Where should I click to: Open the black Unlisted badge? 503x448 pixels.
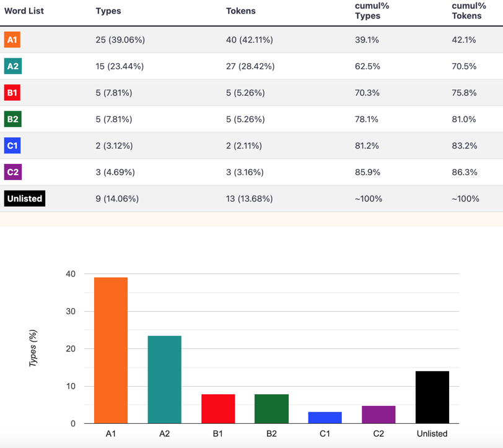coord(25,199)
